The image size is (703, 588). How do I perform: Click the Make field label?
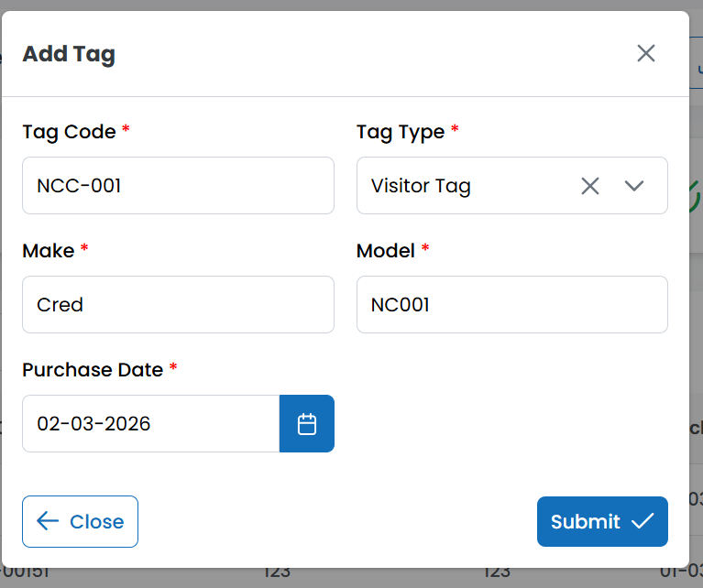pyautogui.click(x=48, y=251)
